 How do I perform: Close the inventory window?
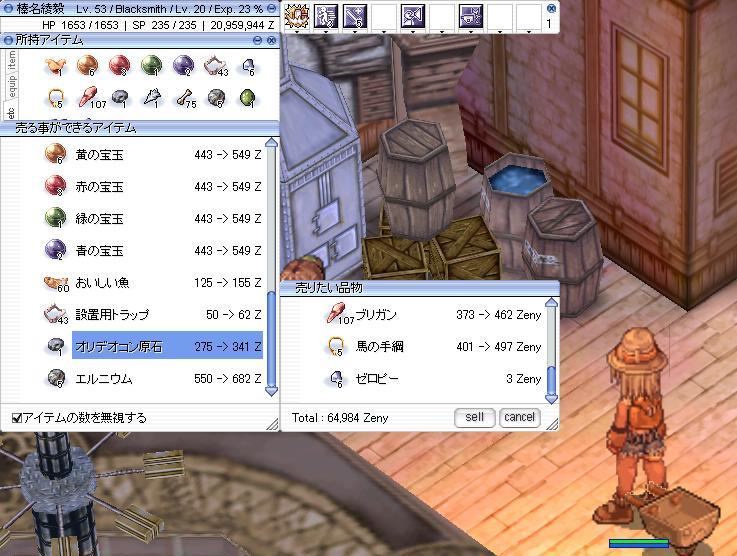[x=271, y=40]
